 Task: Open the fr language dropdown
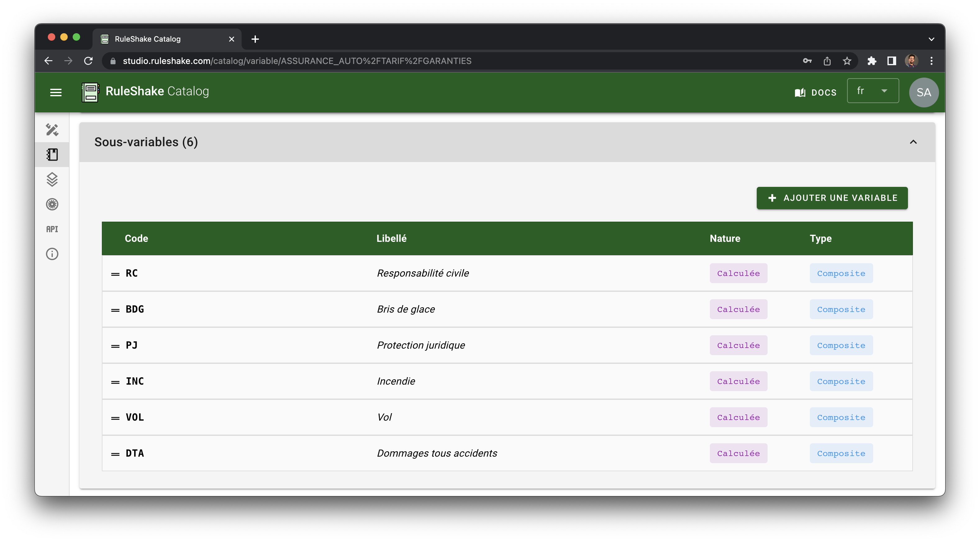(x=872, y=91)
